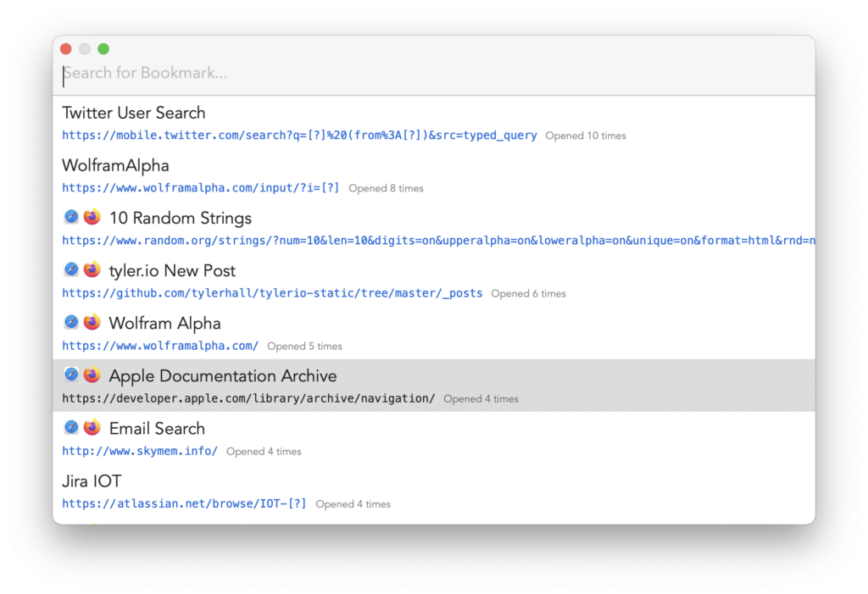This screenshot has height=594, width=868.
Task: Click Safari icon next to tyler.io New Post
Action: 71,269
